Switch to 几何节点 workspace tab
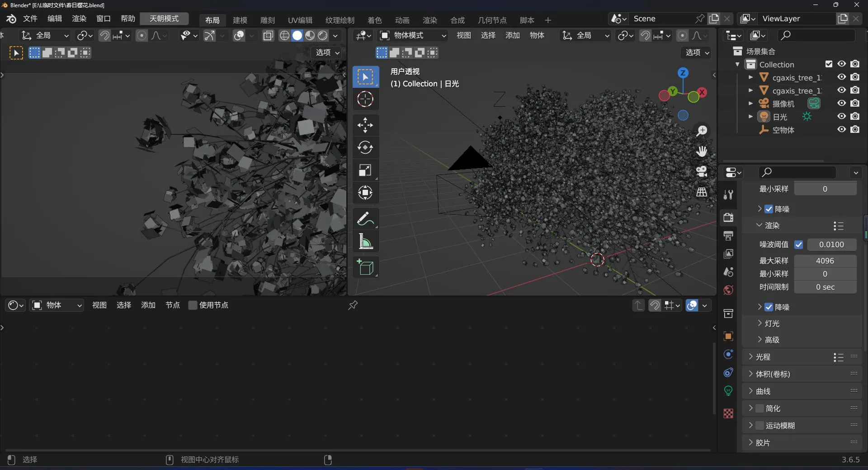 (492, 20)
